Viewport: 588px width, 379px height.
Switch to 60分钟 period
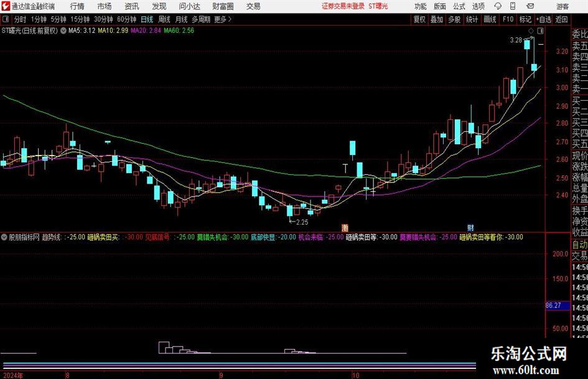pyautogui.click(x=126, y=19)
